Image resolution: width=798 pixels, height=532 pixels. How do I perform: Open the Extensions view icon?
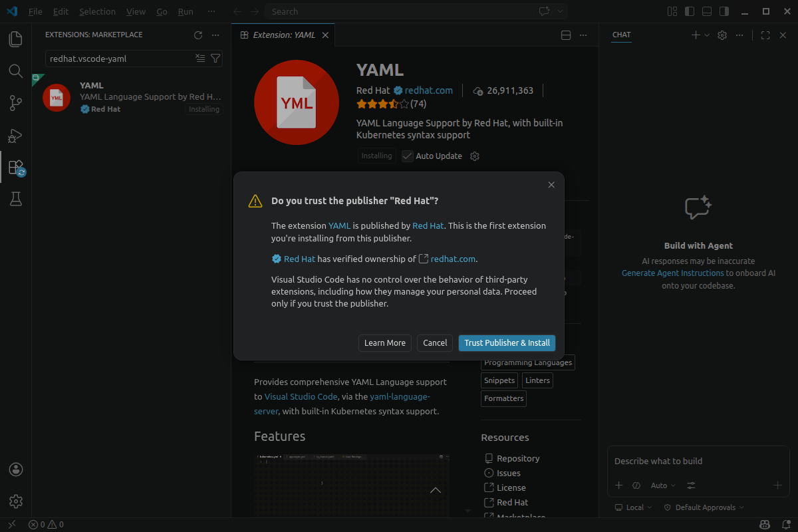(x=15, y=167)
